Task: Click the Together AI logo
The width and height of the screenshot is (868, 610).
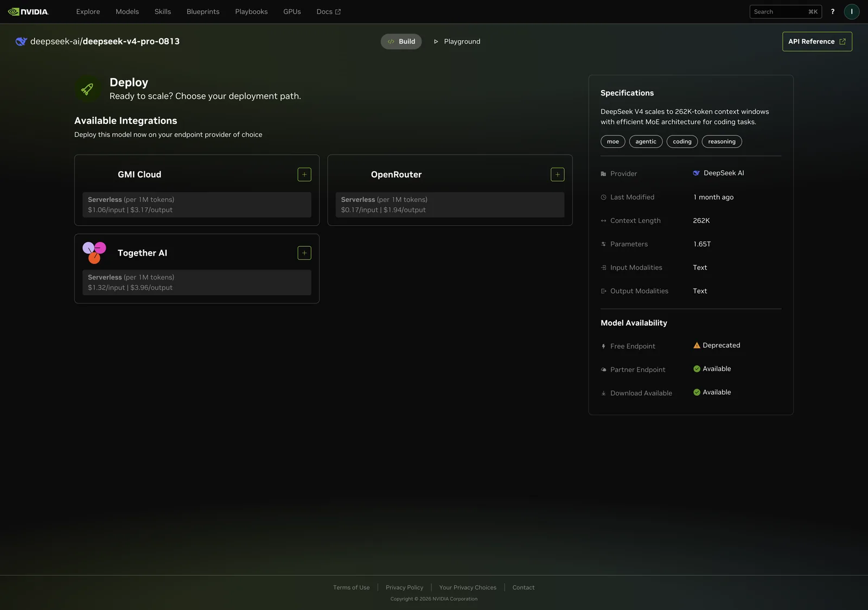Action: (94, 253)
